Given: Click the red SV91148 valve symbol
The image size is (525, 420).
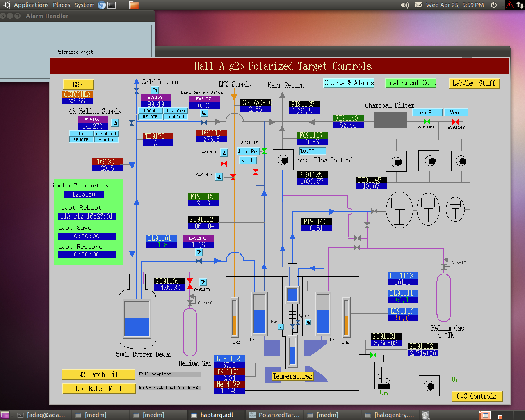Looking at the screenshot, I should point(455,121).
